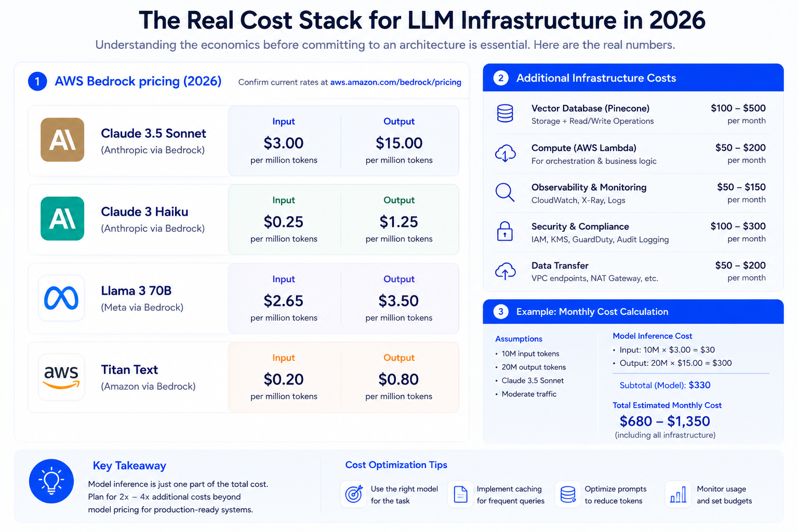
Task: Click the AWS logo beside Titan Text
Action: coord(61,377)
